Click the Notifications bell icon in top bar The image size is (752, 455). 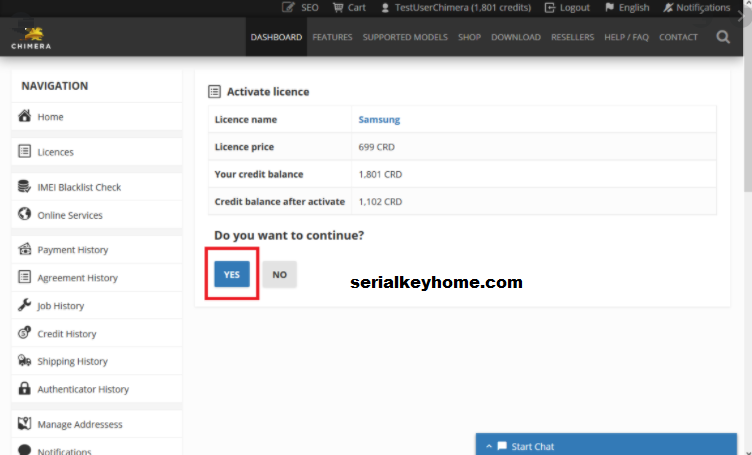pos(668,8)
